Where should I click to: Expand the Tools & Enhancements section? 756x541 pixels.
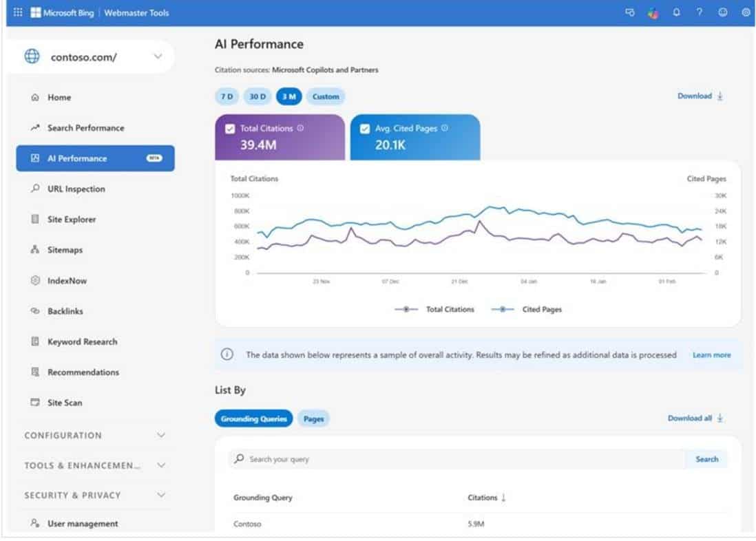95,465
